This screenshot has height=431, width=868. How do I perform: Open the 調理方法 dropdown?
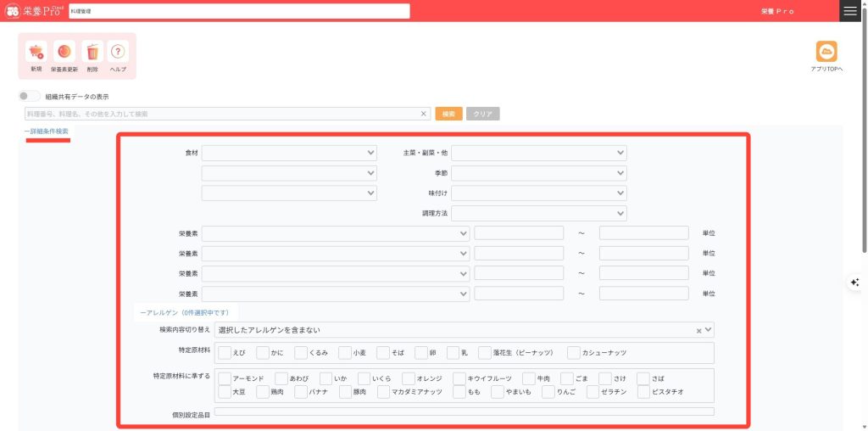pos(539,213)
